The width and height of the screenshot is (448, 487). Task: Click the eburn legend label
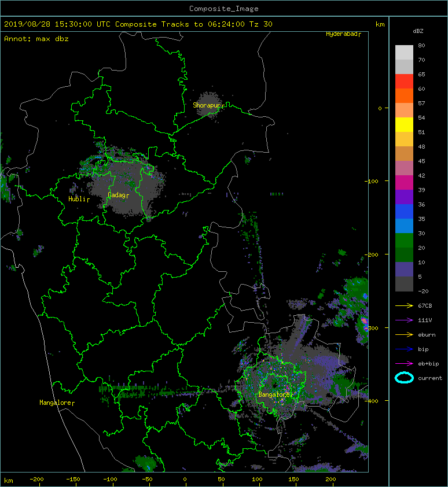427,335
